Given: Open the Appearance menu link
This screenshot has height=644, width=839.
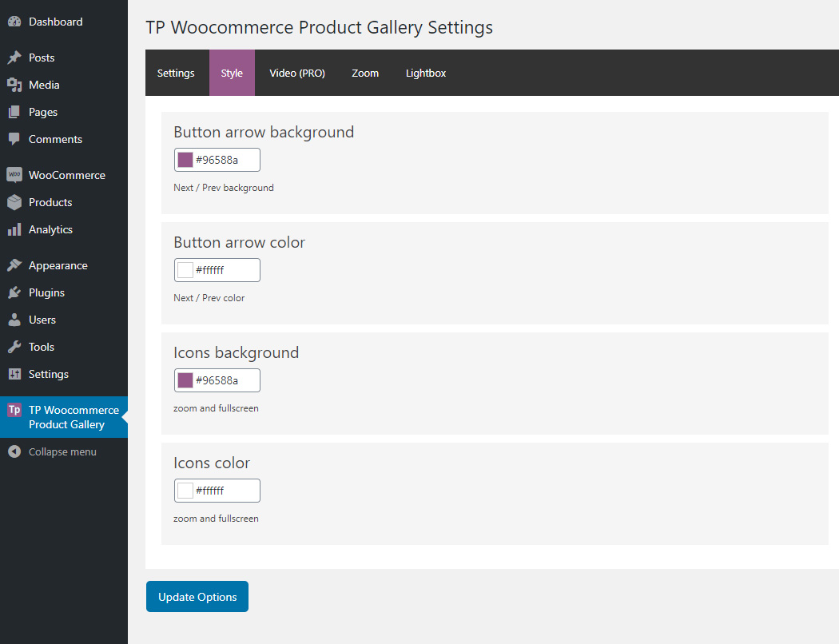Looking at the screenshot, I should (58, 265).
